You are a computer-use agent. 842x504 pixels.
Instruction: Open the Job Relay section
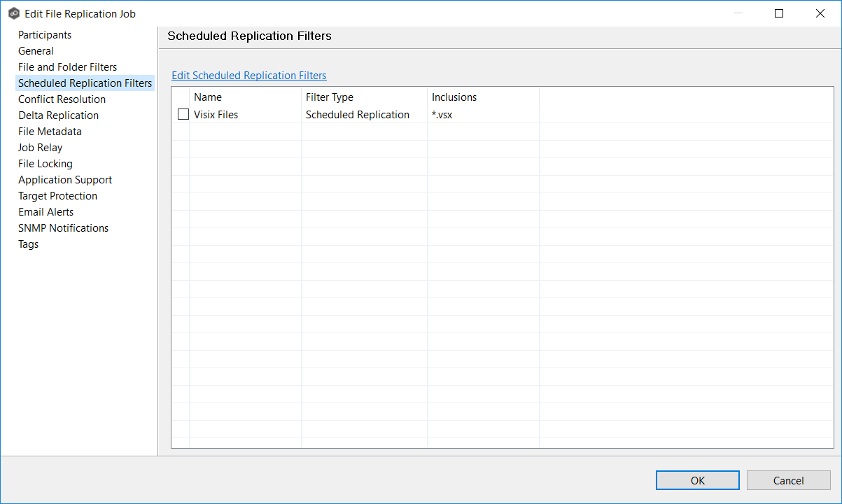point(40,147)
